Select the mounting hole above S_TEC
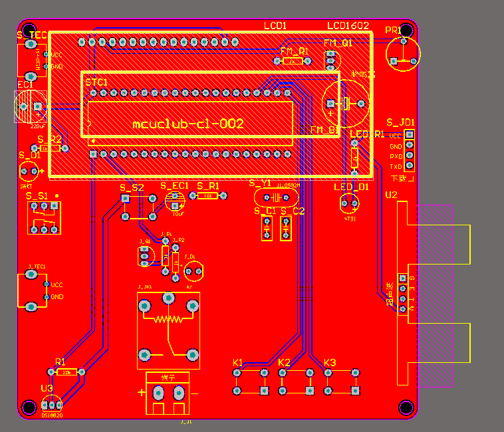Screen dimensions: 504x432 point(29,30)
